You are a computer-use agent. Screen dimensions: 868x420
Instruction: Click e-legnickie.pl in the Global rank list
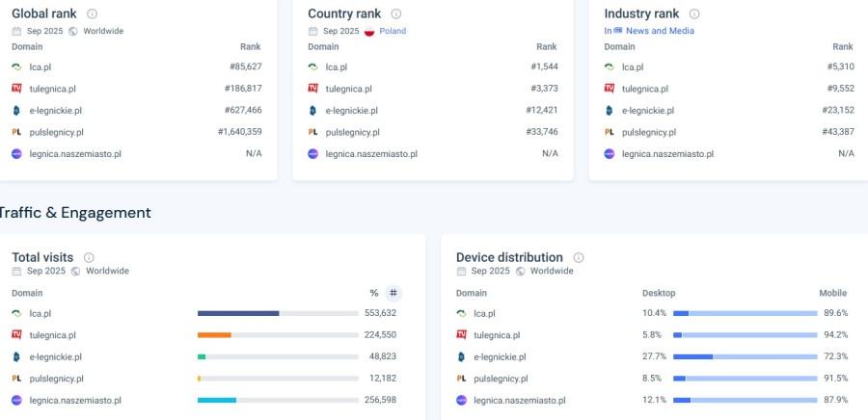click(x=55, y=111)
